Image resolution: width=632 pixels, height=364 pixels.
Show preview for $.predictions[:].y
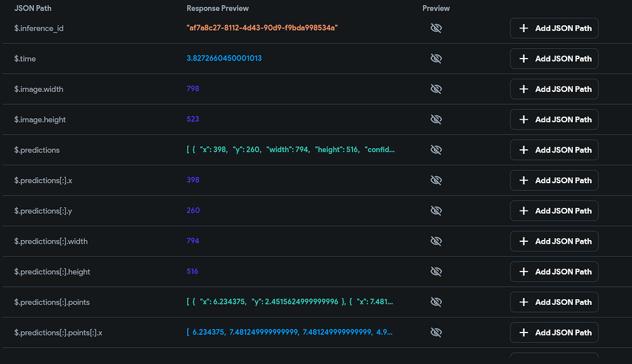point(436,211)
